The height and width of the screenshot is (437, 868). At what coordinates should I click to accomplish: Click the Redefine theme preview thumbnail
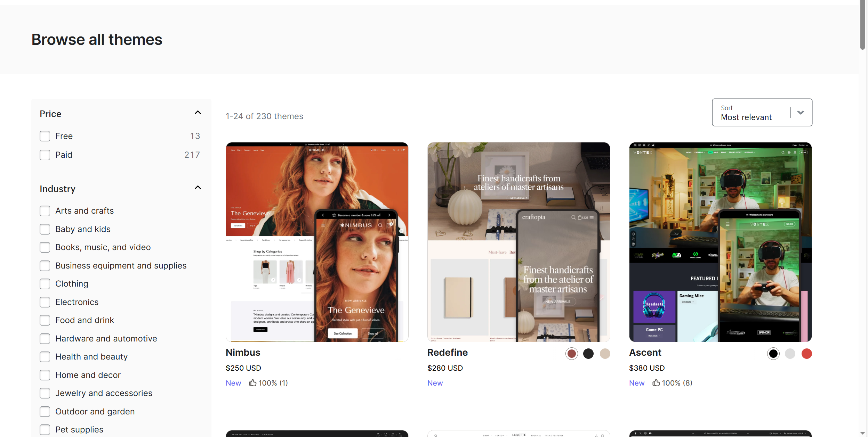coord(519,242)
